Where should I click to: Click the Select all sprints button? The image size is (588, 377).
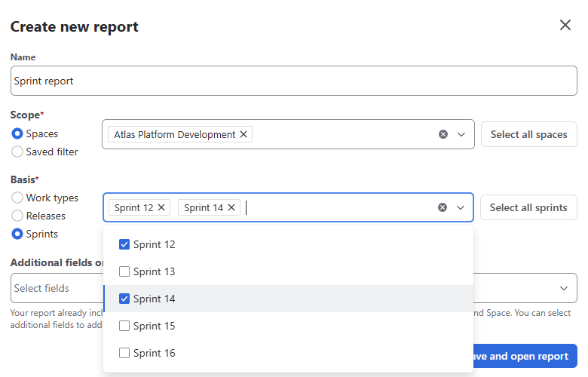click(x=528, y=207)
